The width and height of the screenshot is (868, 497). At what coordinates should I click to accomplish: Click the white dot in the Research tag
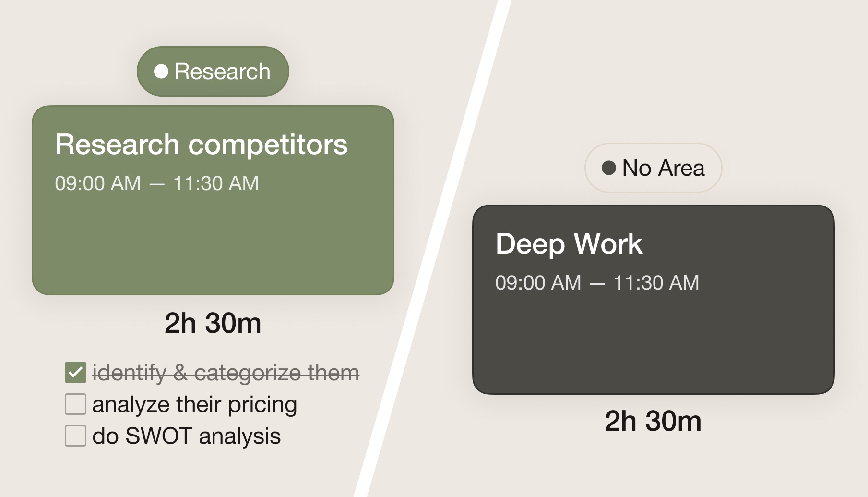click(x=161, y=72)
